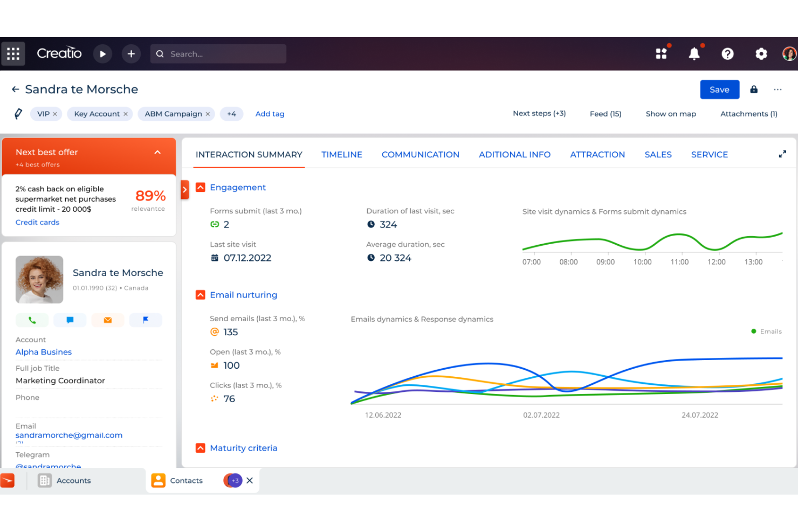
Task: Expand the Maturity criteria section
Action: (200, 447)
